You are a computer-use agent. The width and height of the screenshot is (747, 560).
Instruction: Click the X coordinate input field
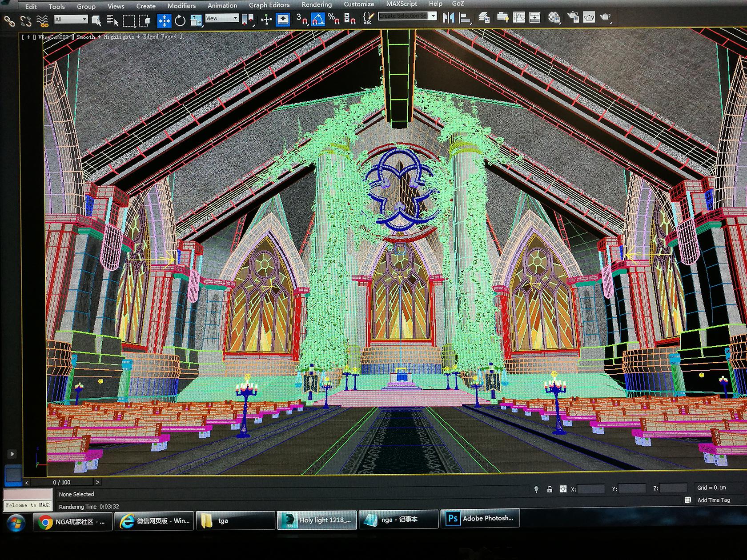[590, 489]
